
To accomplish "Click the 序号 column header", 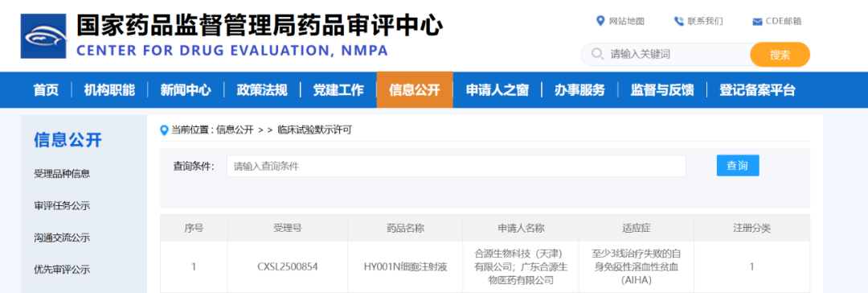I will coord(194,228).
